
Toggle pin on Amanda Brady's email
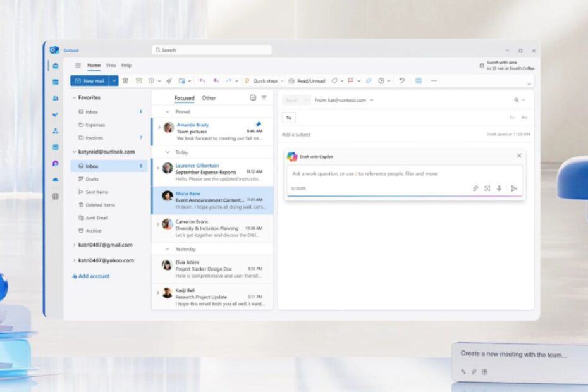pos(258,124)
